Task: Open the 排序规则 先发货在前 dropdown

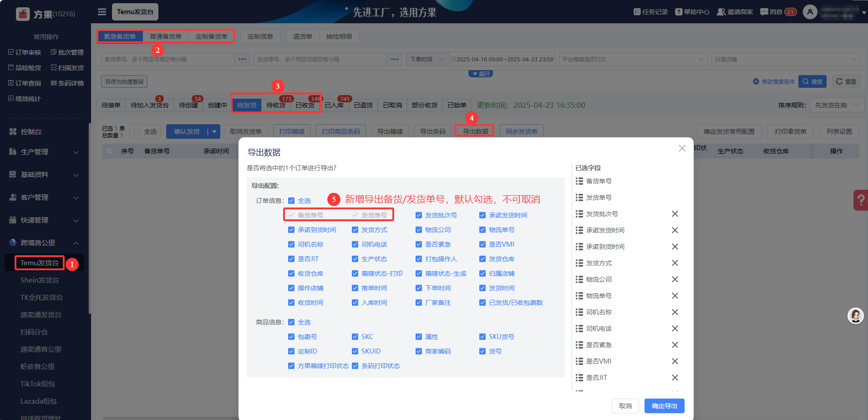Action: pos(837,105)
